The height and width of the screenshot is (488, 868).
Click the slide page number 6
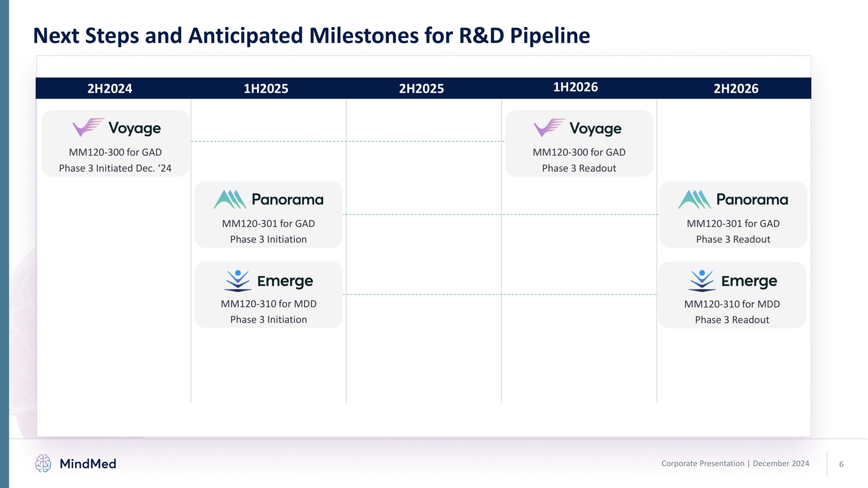pos(841,464)
